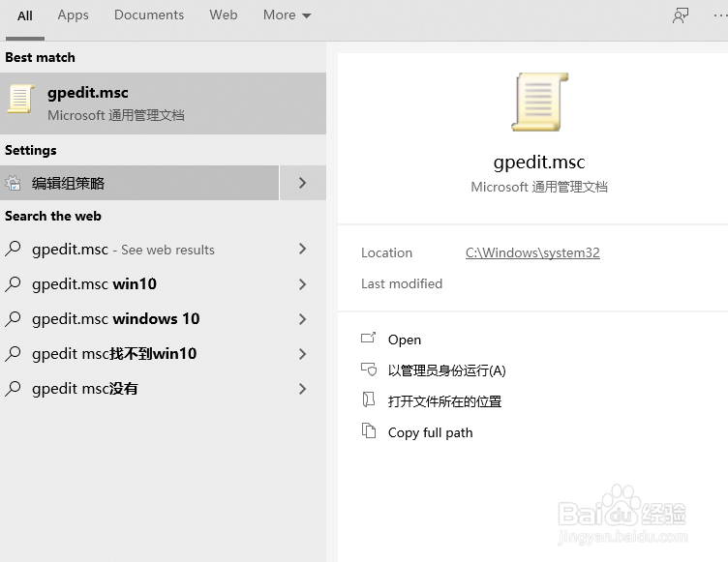
Task: Open the Documents tab
Action: 149,15
